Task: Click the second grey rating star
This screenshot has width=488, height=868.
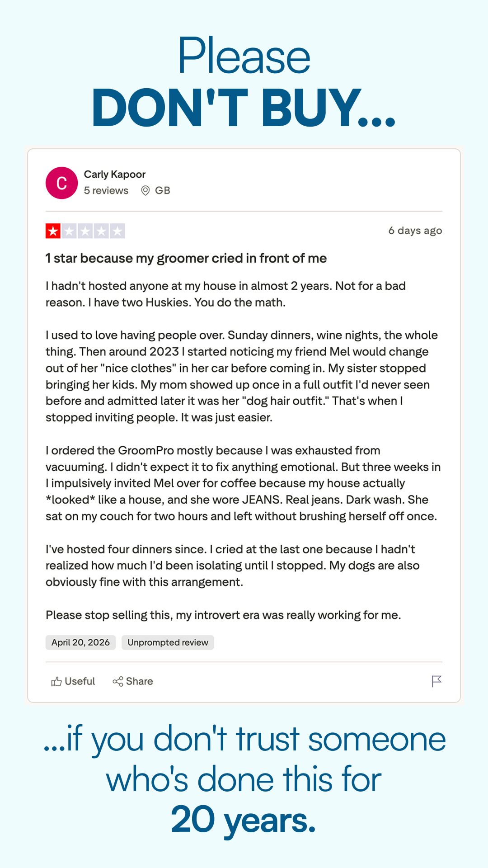Action: tap(69, 231)
